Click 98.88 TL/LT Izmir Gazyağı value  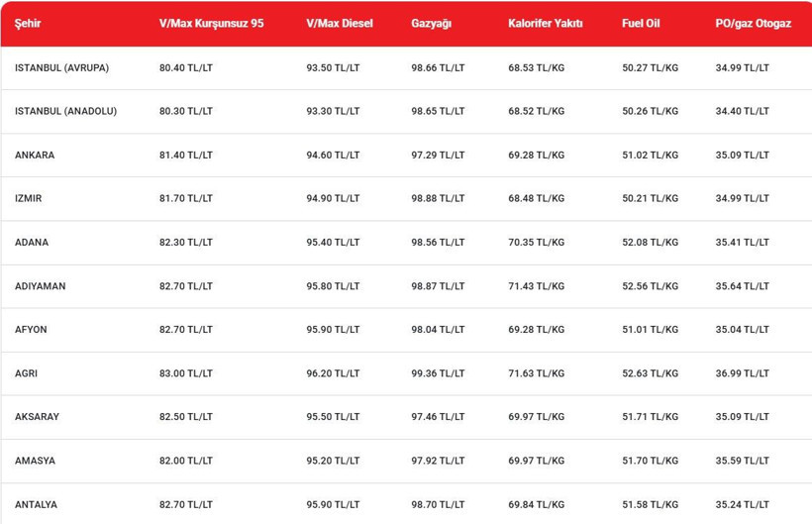[x=438, y=198]
